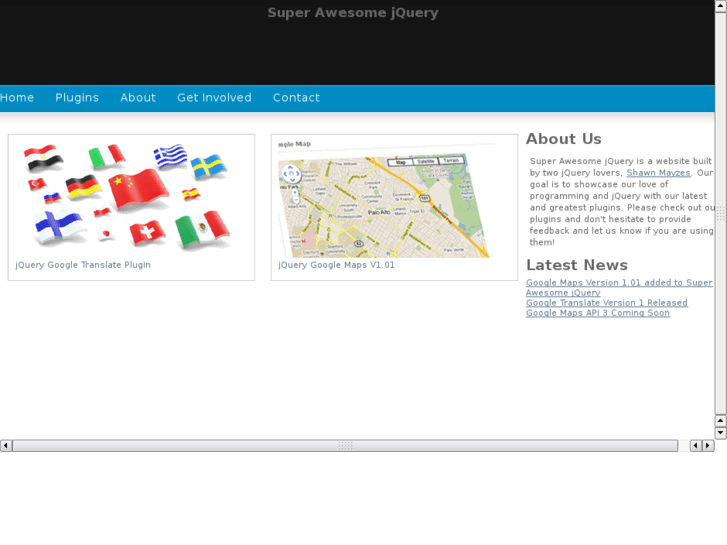The image size is (727, 545).
Task: Click the horizontal scrollbar track
Action: pyautogui.click(x=500, y=446)
